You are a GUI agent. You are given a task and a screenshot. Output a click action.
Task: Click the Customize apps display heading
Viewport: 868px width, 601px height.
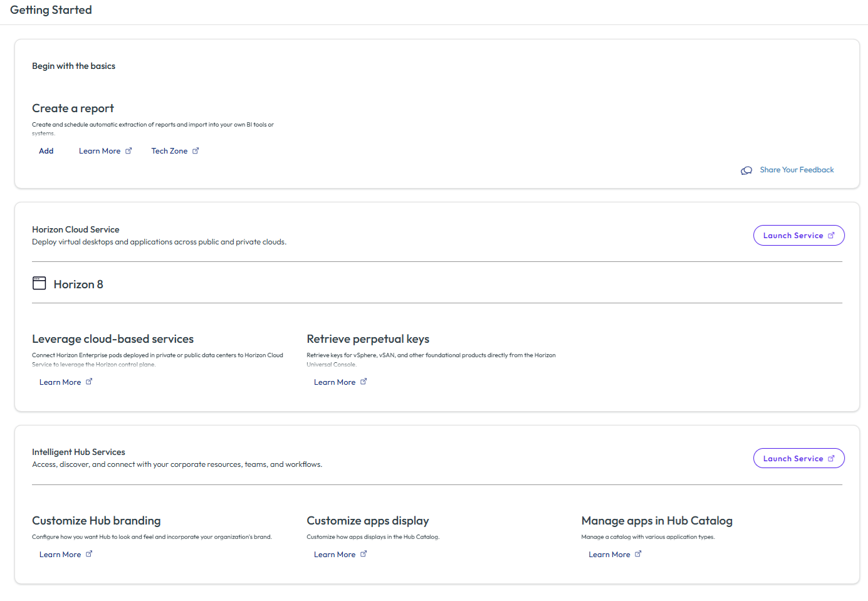pos(368,521)
